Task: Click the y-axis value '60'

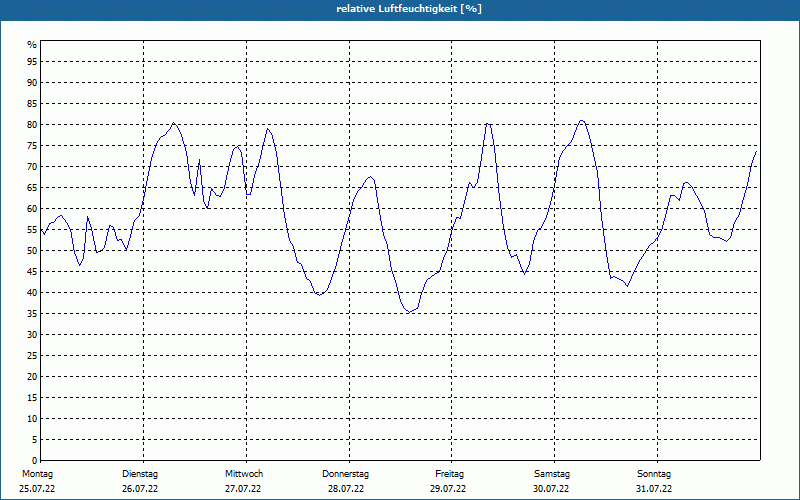Action: (32, 209)
